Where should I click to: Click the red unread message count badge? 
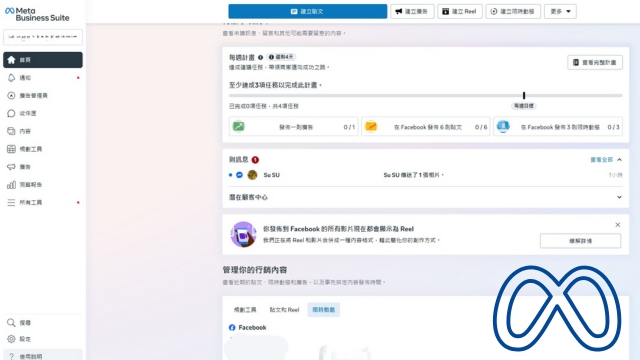click(255, 160)
